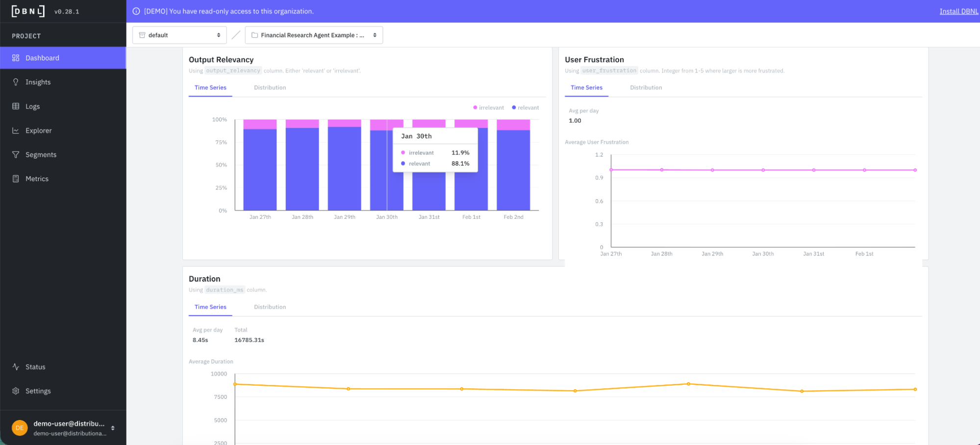980x445 pixels.
Task: Click the Status pulse icon
Action: 16,367
